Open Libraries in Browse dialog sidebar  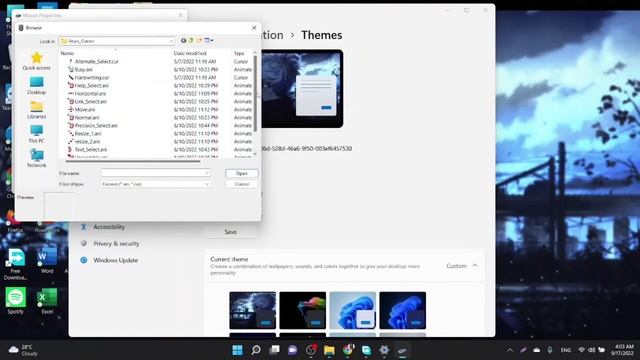[x=36, y=110]
